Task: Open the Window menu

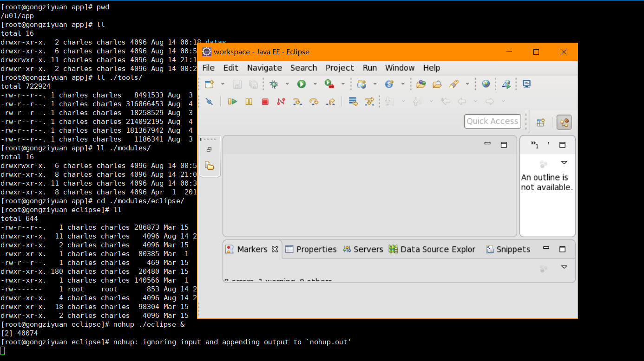Action: (x=400, y=68)
